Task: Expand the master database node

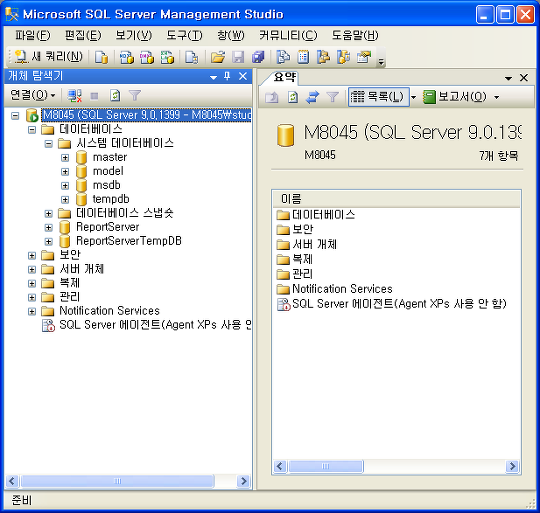Action: click(65, 158)
